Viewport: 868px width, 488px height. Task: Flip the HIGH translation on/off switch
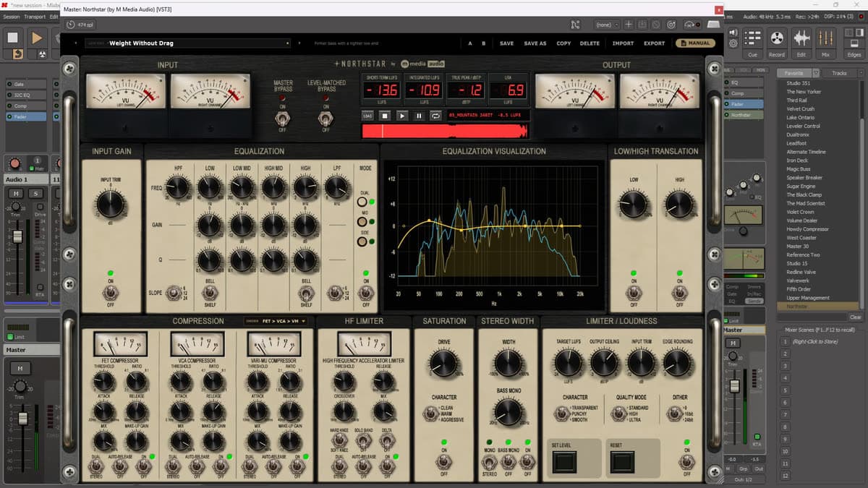[x=679, y=292]
